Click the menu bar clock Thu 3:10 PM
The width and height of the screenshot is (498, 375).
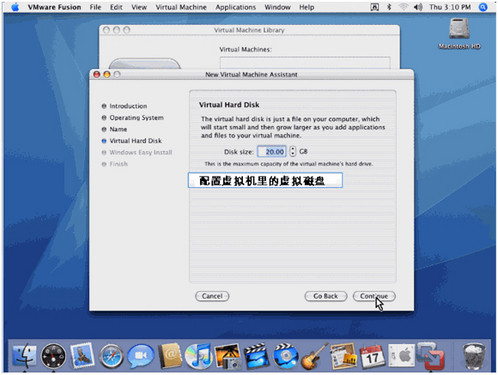(450, 7)
